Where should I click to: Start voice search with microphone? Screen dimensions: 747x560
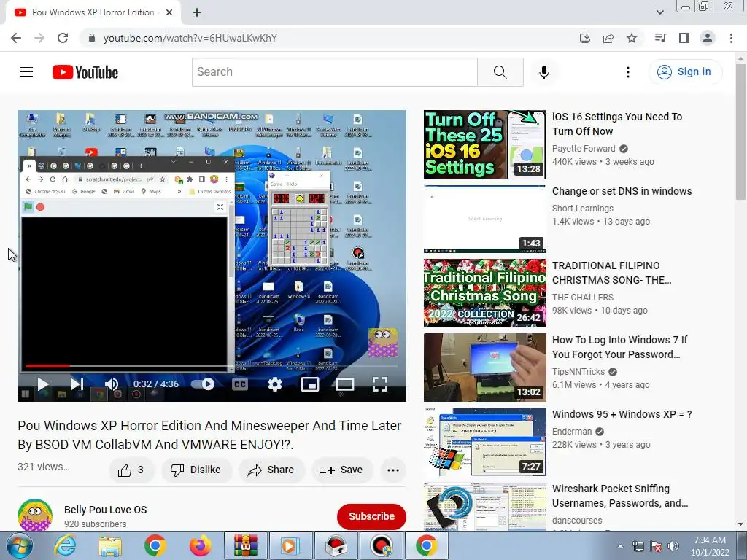[544, 72]
